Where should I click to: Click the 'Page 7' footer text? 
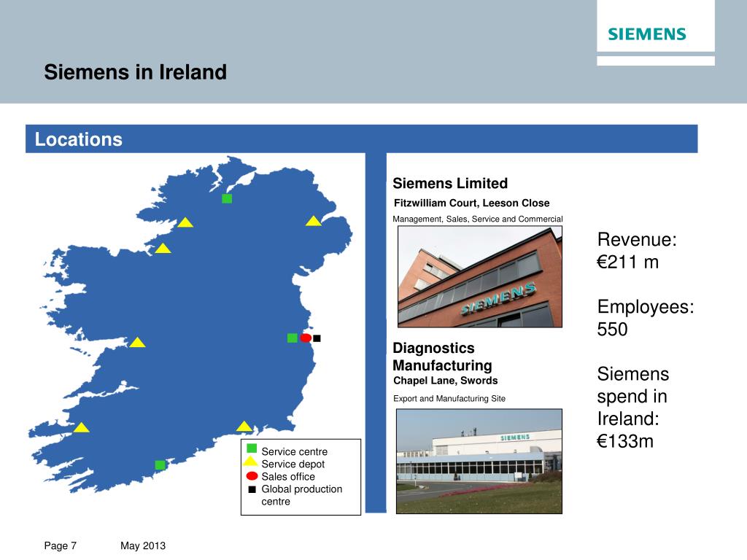(x=60, y=545)
